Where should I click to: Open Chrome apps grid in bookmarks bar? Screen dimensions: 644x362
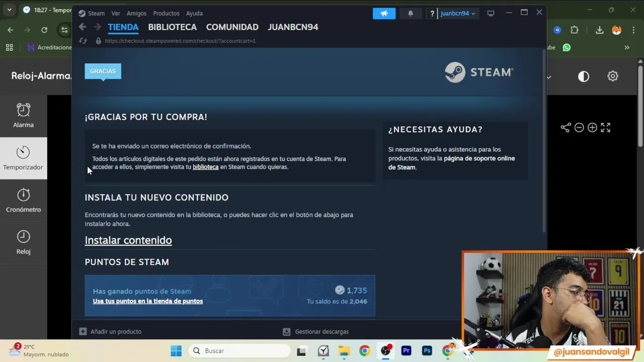tap(9, 47)
